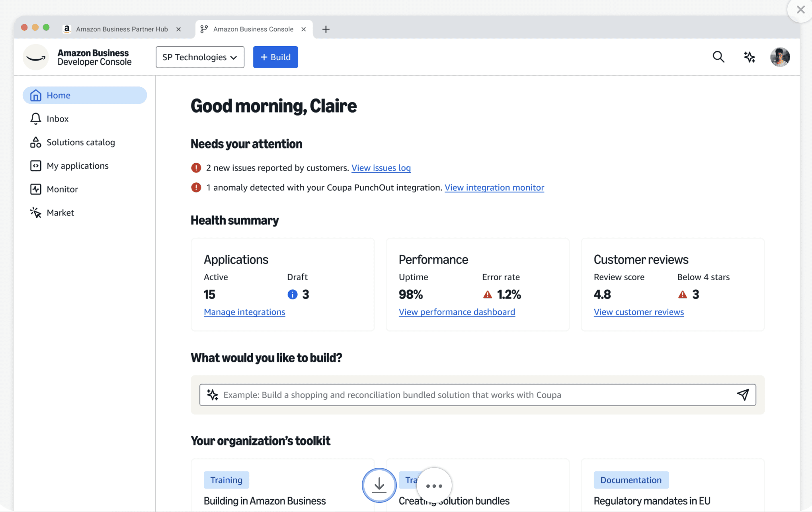Open a new browser tab with plus
The height and width of the screenshot is (512, 812).
point(326,29)
